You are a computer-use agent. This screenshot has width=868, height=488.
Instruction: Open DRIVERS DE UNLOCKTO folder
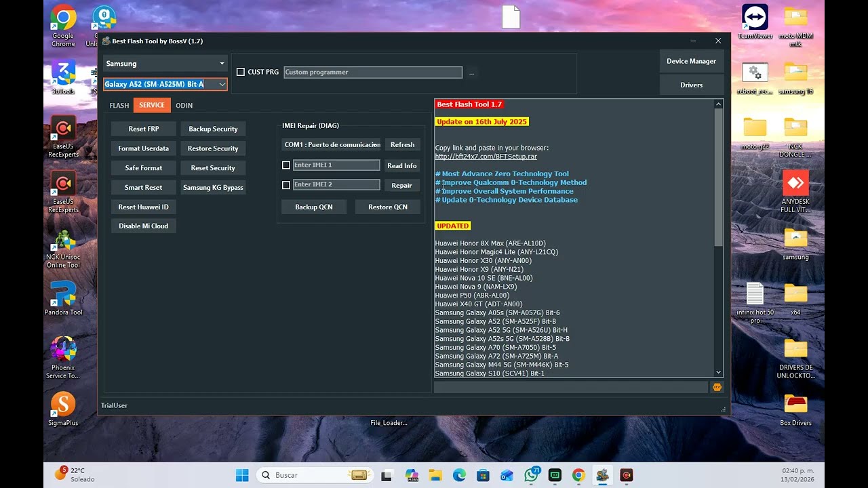pos(795,359)
